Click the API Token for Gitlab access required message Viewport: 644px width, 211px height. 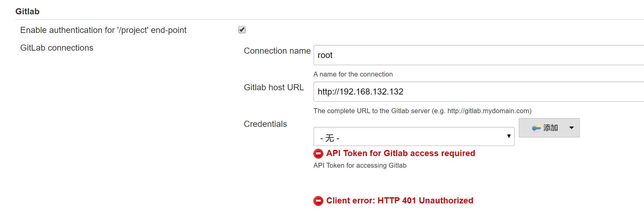[401, 153]
